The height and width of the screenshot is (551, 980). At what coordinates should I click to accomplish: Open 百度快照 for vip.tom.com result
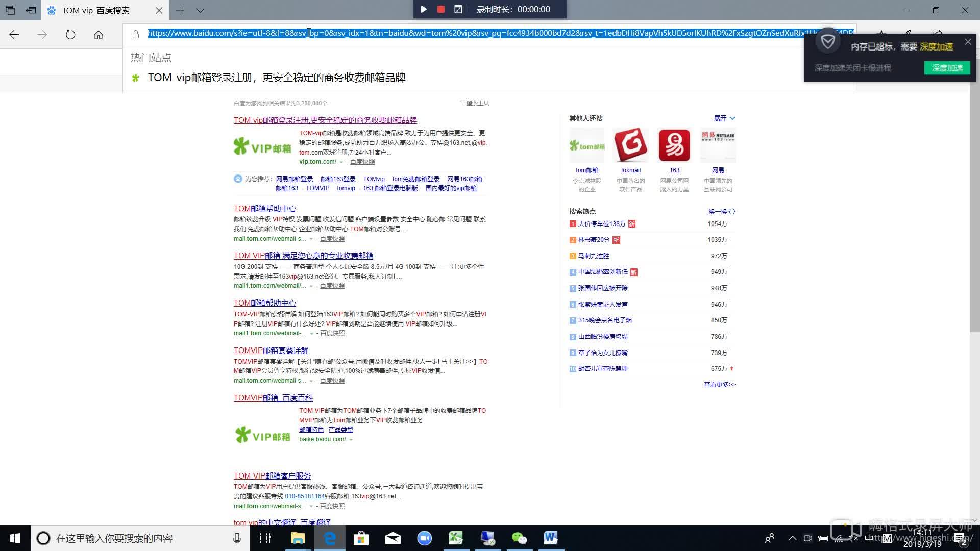362,162
